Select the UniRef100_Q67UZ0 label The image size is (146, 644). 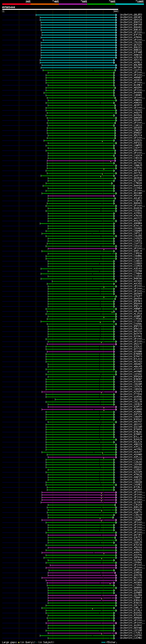pos(131,45)
